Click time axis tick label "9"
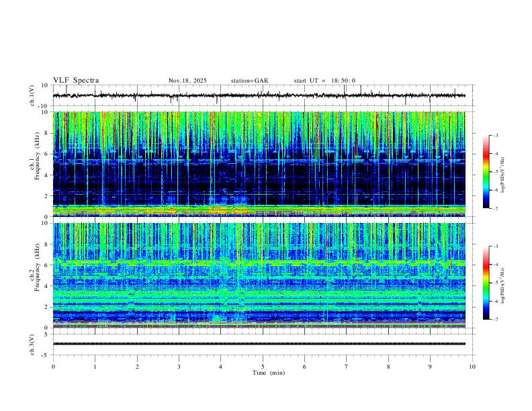 (430, 367)
